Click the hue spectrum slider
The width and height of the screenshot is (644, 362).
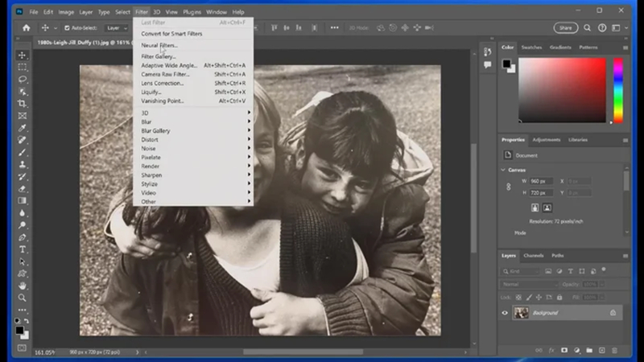(617, 90)
